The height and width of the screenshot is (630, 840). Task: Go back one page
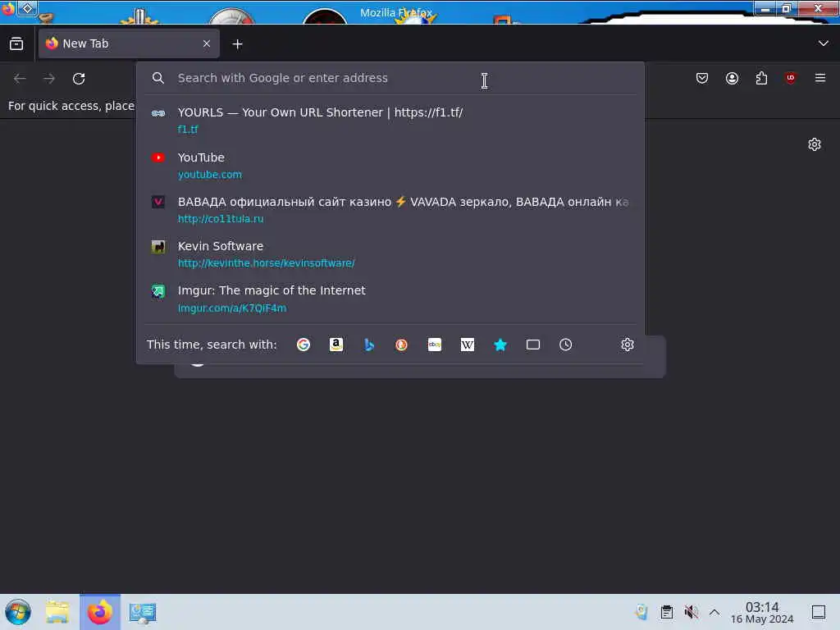click(20, 79)
